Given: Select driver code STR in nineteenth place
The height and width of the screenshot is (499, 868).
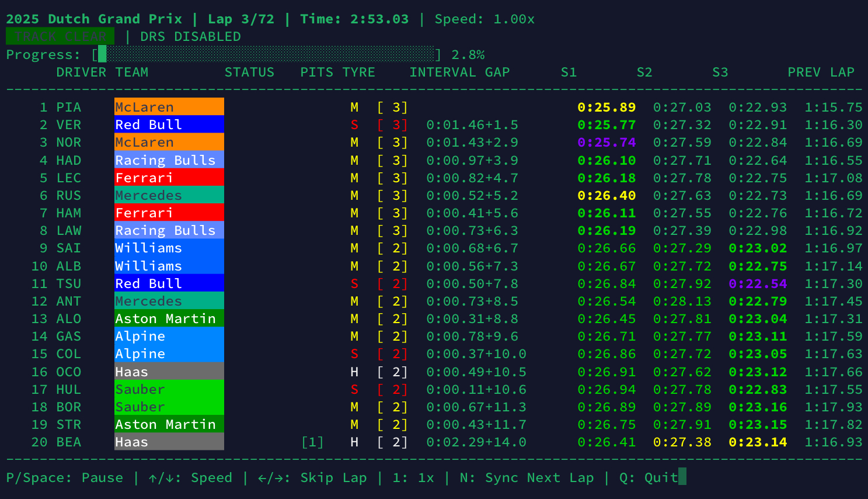Looking at the screenshot, I should (69, 424).
